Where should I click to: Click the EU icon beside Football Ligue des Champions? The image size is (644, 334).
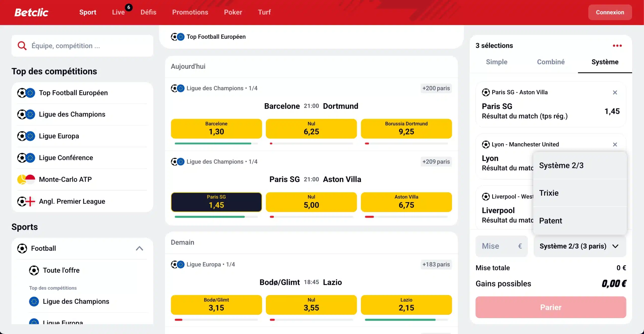tap(34, 302)
